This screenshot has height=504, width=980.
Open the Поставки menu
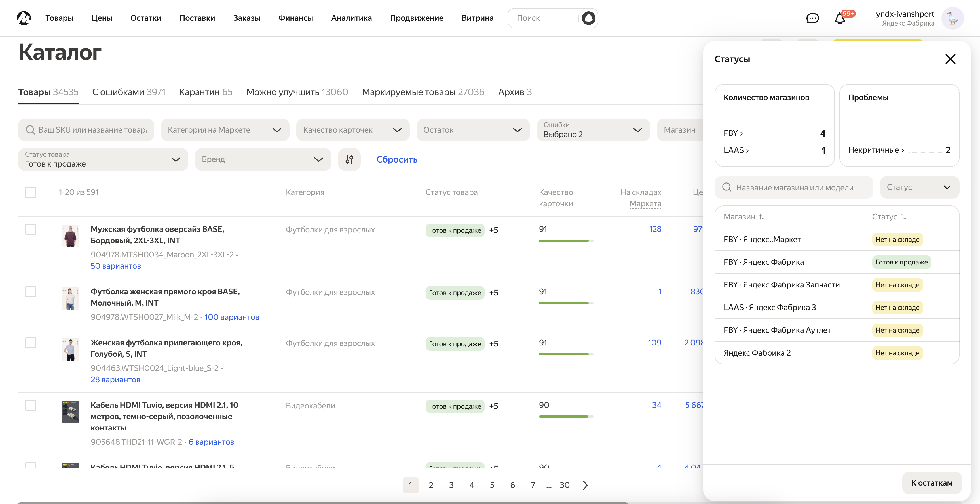(x=197, y=18)
